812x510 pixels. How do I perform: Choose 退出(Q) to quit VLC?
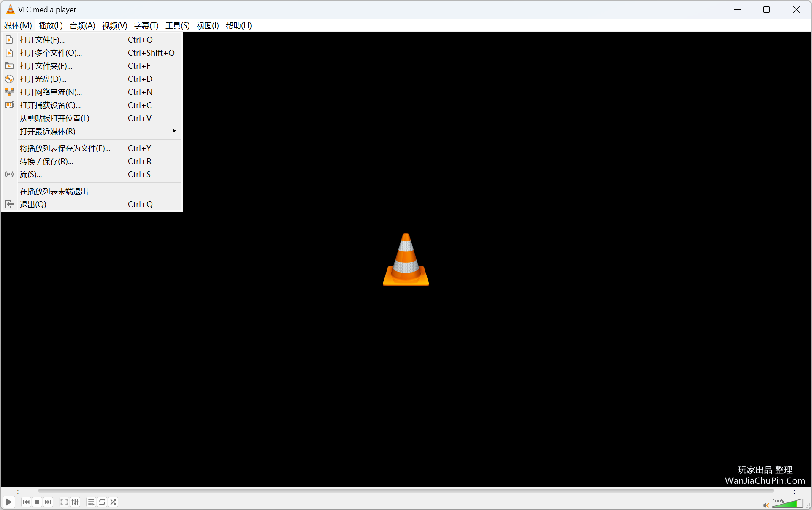pos(92,204)
